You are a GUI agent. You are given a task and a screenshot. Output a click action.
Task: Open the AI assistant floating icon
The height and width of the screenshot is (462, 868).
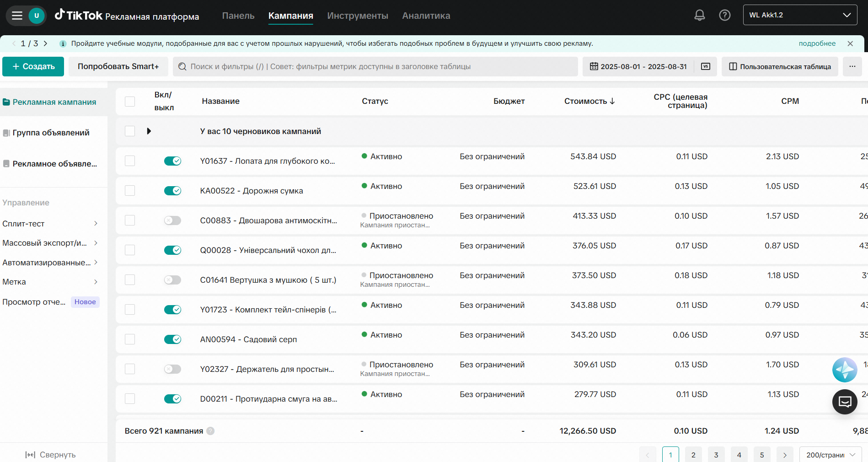pos(845,370)
